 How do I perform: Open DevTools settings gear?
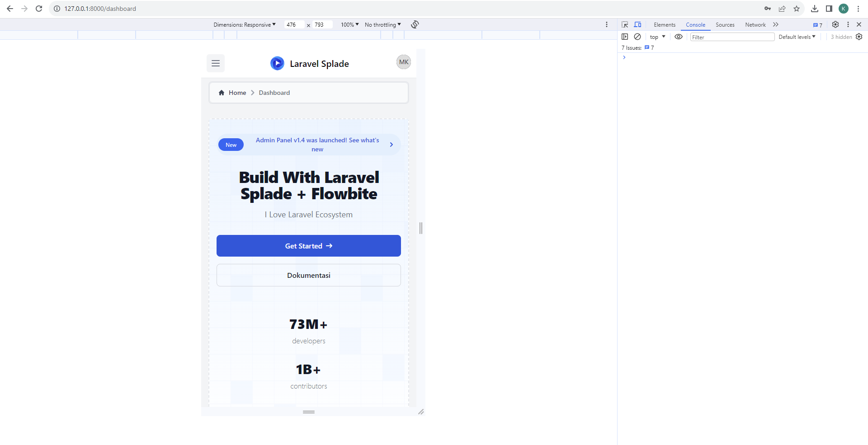point(835,24)
